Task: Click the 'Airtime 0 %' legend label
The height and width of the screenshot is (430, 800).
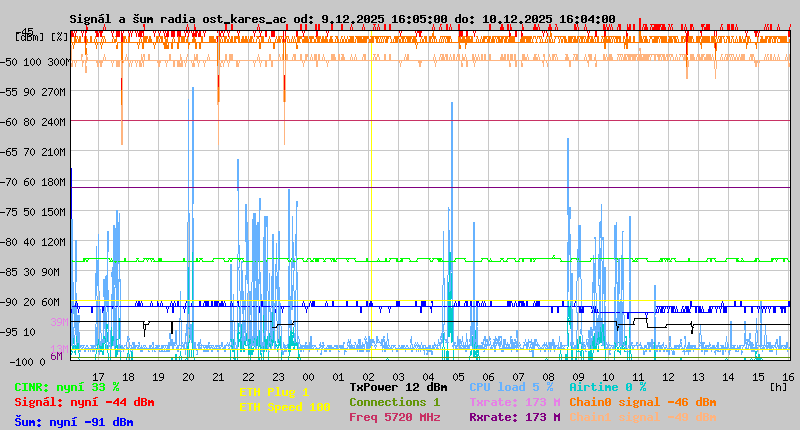Action: pos(608,387)
